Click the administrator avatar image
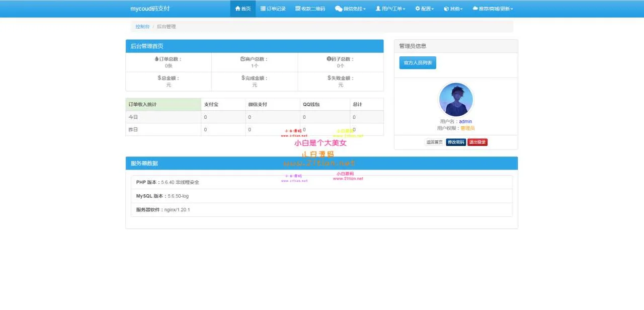 tap(456, 100)
